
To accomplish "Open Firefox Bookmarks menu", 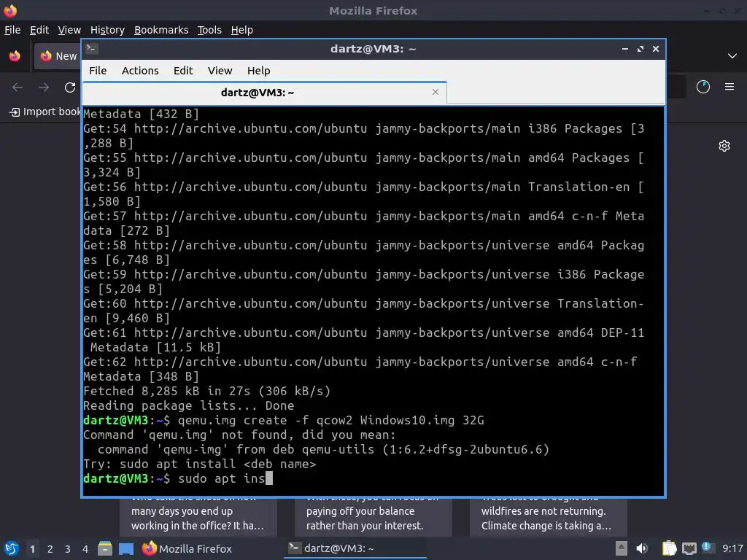I will [x=161, y=30].
